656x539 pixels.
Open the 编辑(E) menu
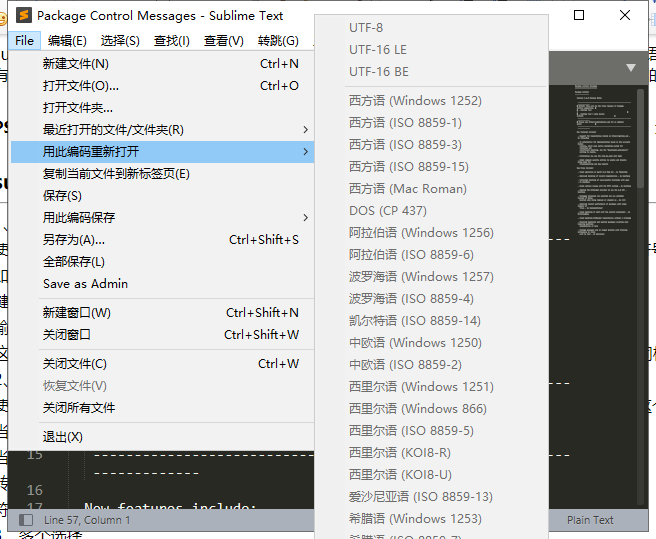pyautogui.click(x=67, y=41)
